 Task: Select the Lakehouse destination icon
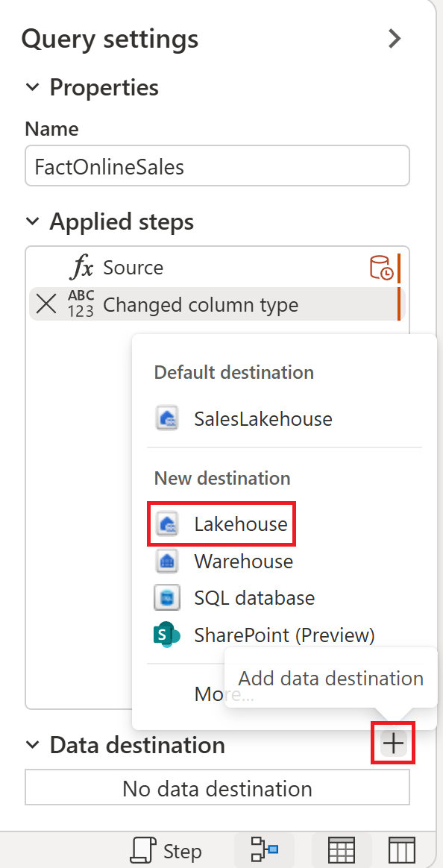(167, 523)
